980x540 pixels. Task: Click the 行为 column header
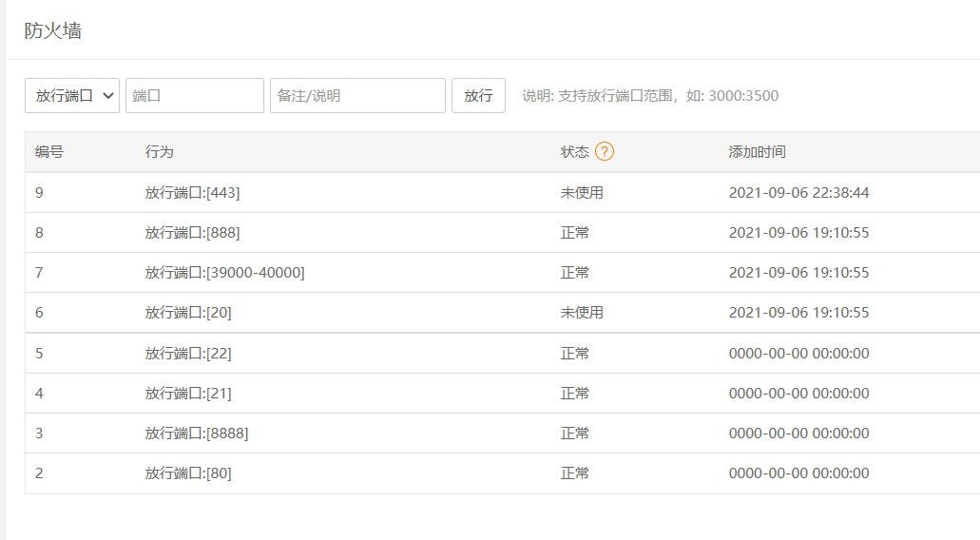[160, 152]
